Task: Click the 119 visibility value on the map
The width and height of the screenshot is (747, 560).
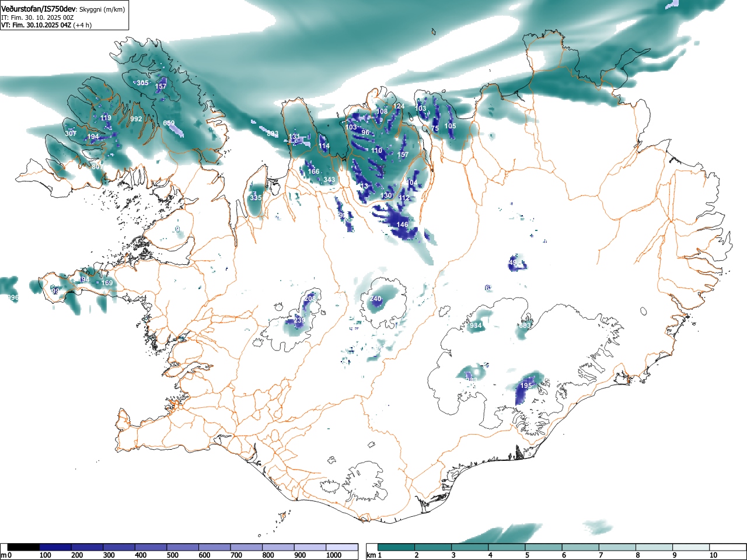Action: 106,118
